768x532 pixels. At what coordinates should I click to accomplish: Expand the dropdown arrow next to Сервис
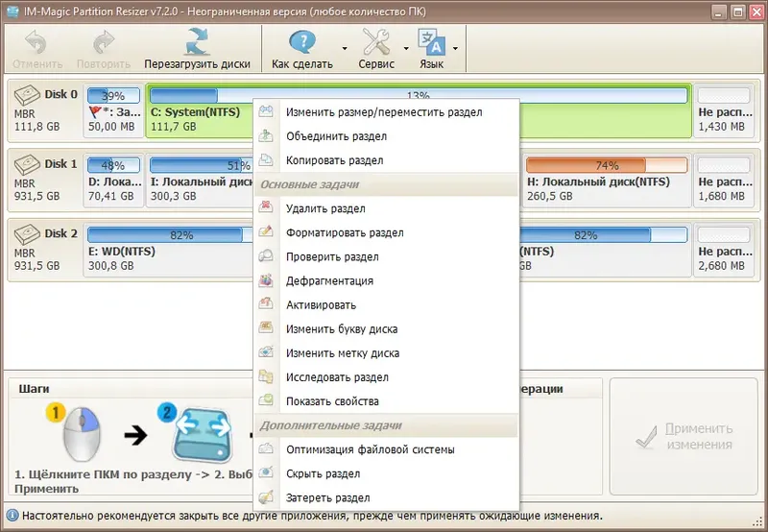pyautogui.click(x=406, y=49)
